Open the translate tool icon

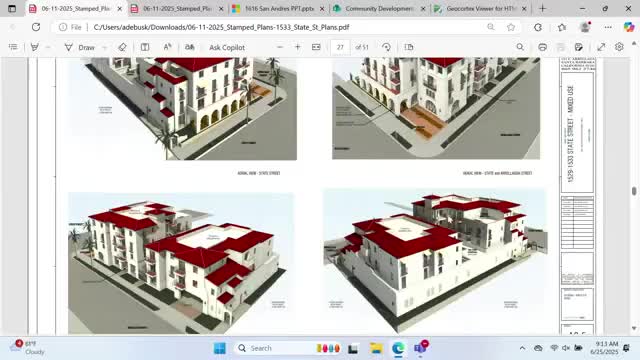tap(190, 47)
